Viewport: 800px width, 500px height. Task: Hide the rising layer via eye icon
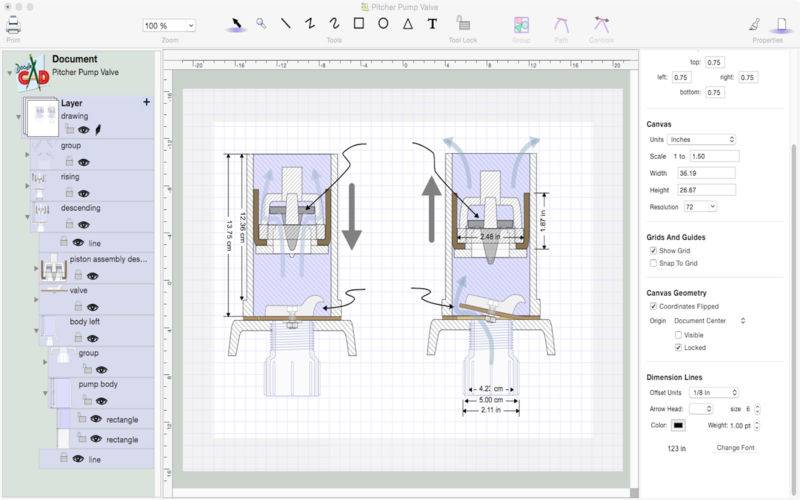coord(84,192)
